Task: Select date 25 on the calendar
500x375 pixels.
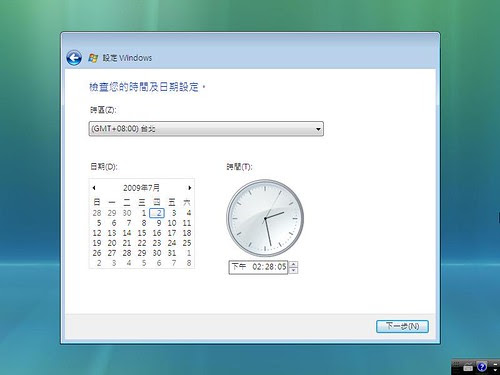Action: point(187,243)
